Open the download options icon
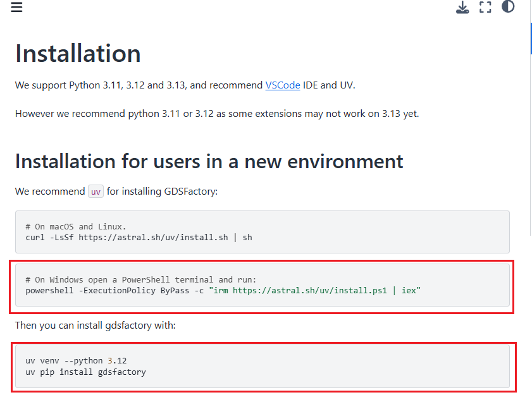532x414 pixels. point(462,8)
